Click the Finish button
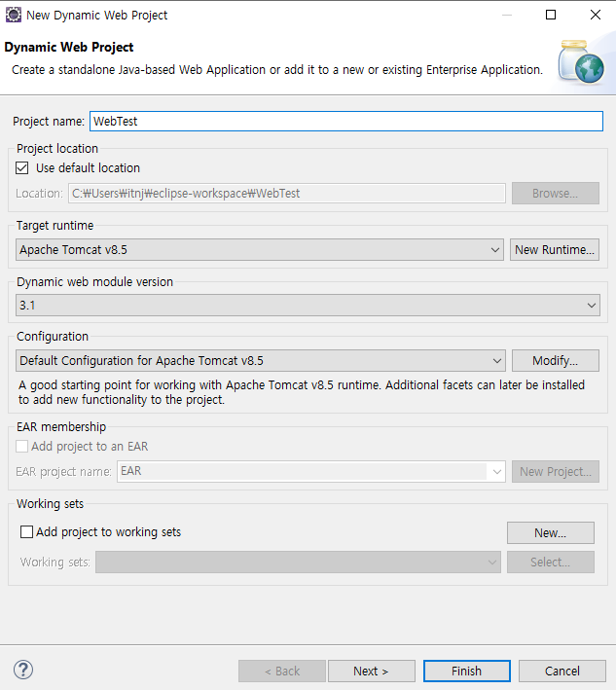Viewport: 616px width, 690px height. click(x=467, y=672)
